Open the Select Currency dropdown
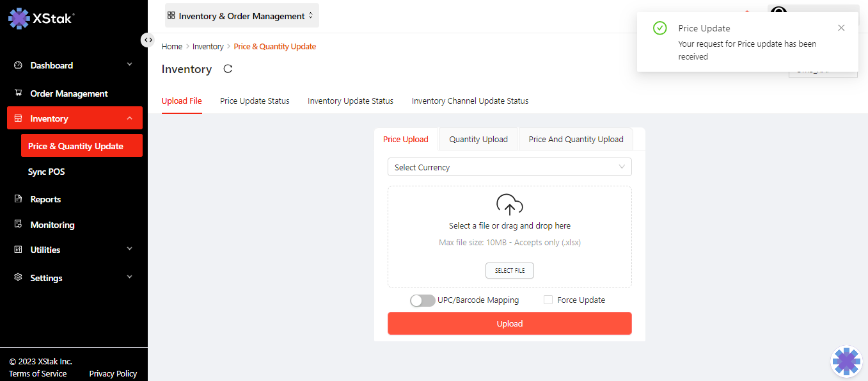Image resolution: width=868 pixels, height=381 pixels. (x=509, y=167)
